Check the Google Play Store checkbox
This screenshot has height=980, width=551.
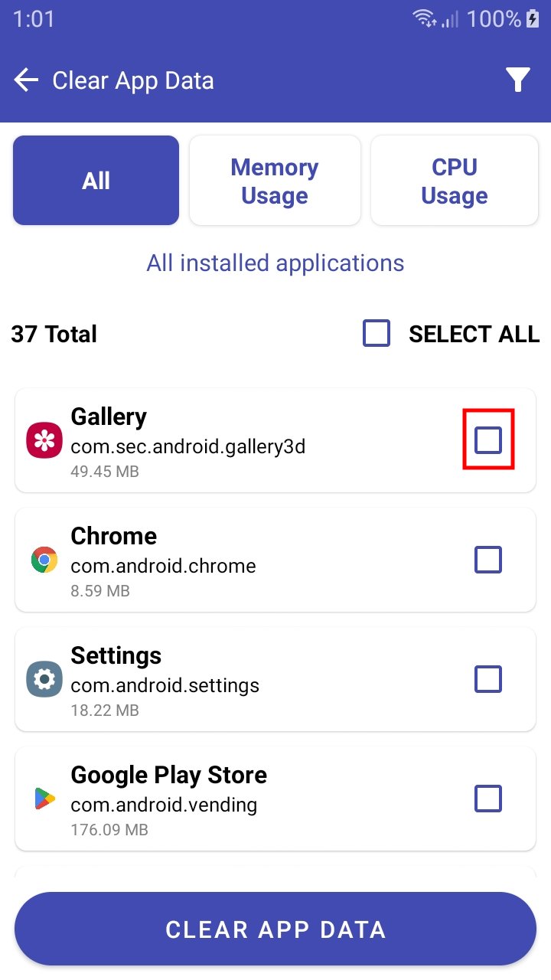(488, 799)
